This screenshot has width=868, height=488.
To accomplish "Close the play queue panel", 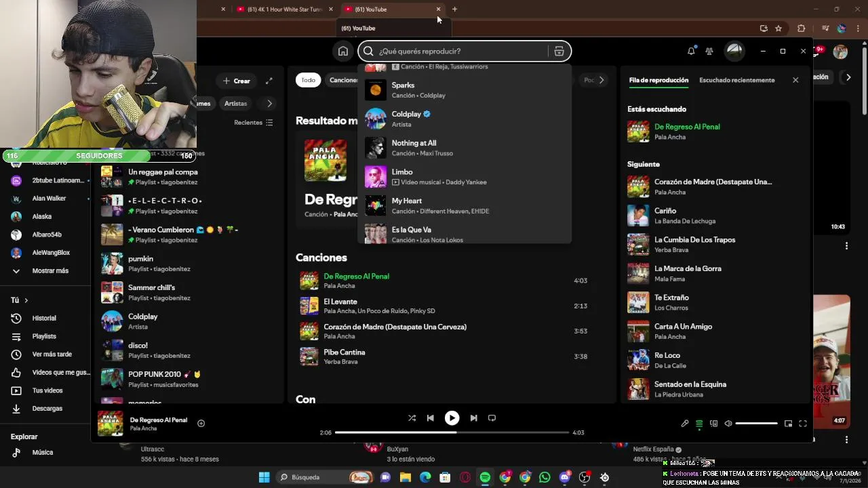I will tap(795, 80).
